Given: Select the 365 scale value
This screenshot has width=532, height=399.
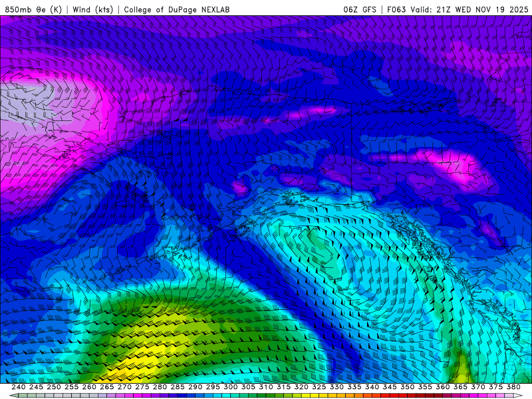Looking at the screenshot, I should (x=460, y=387).
